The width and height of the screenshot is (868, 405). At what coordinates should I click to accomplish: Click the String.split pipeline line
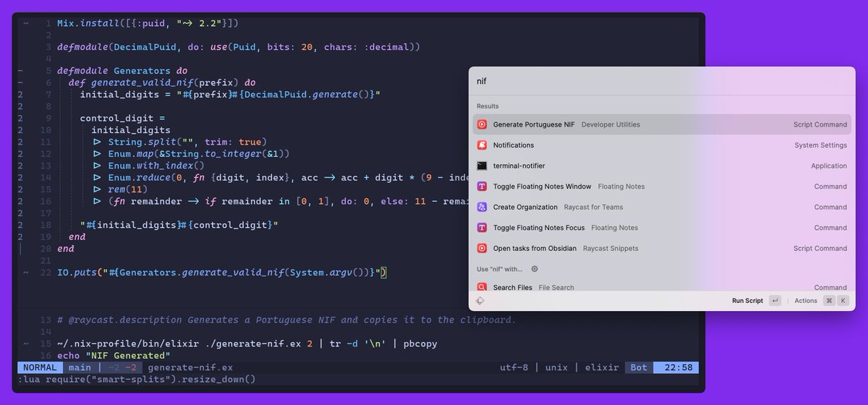[180, 141]
